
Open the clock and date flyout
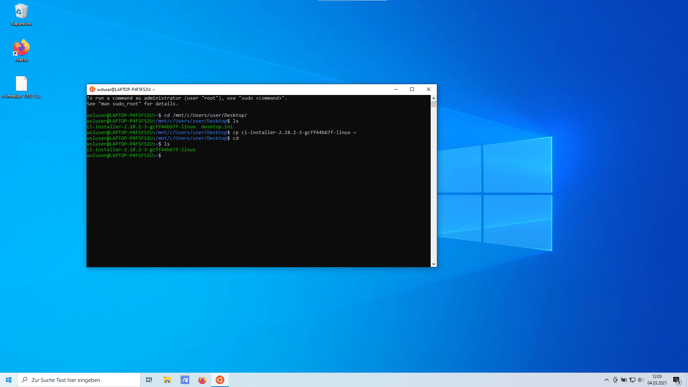(x=657, y=380)
